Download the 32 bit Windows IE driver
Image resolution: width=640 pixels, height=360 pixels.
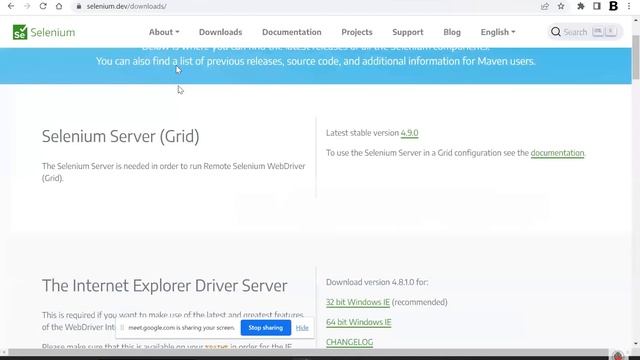click(x=358, y=302)
